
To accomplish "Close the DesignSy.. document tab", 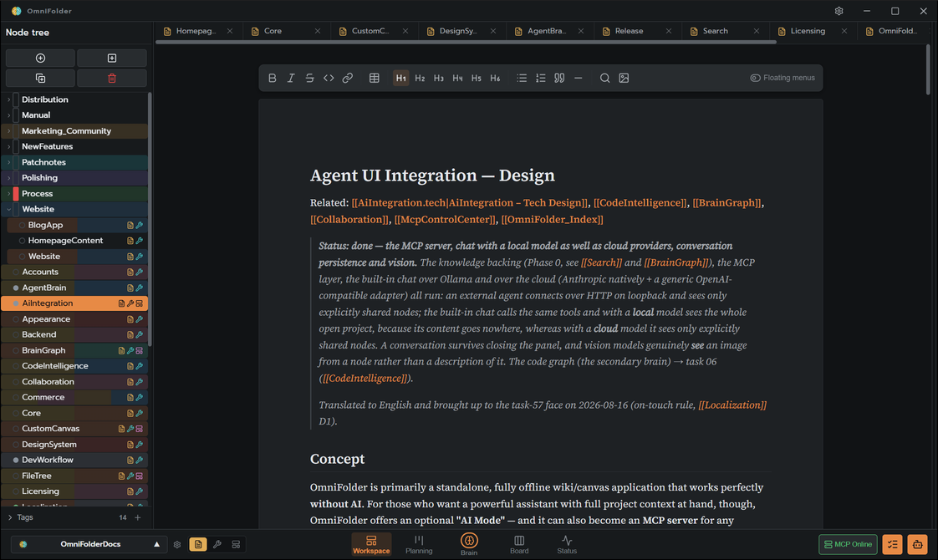I will click(493, 31).
